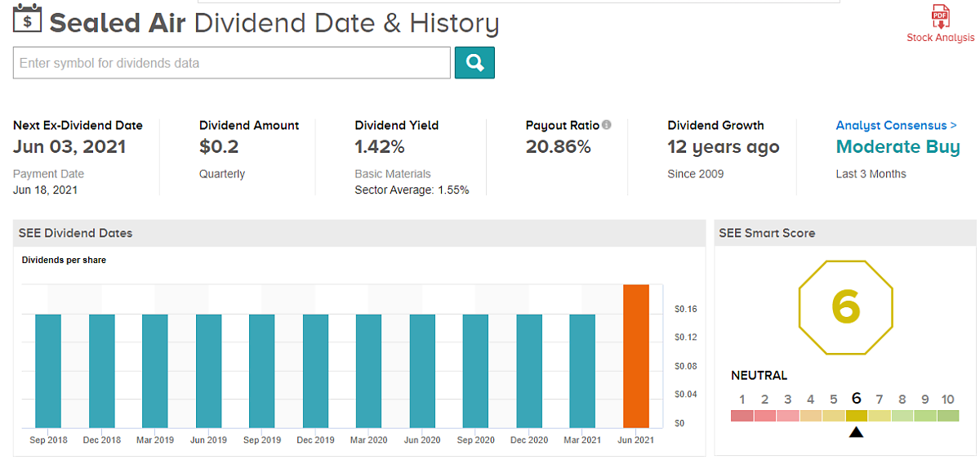This screenshot has width=980, height=460.
Task: Click the Quarterly frequency label
Action: pos(222,174)
